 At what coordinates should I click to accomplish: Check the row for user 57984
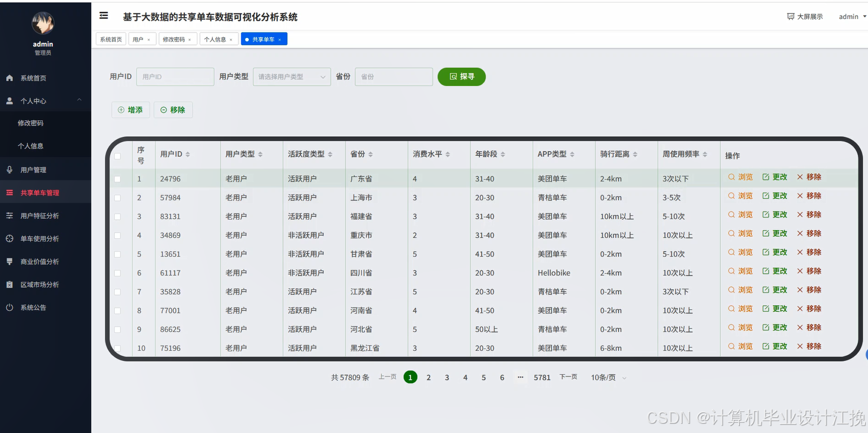(x=117, y=198)
